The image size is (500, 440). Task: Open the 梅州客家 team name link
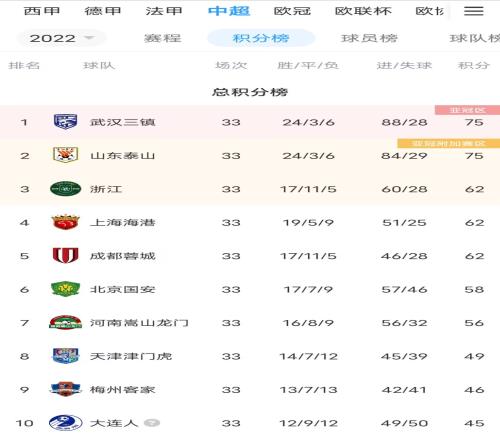pyautogui.click(x=122, y=389)
